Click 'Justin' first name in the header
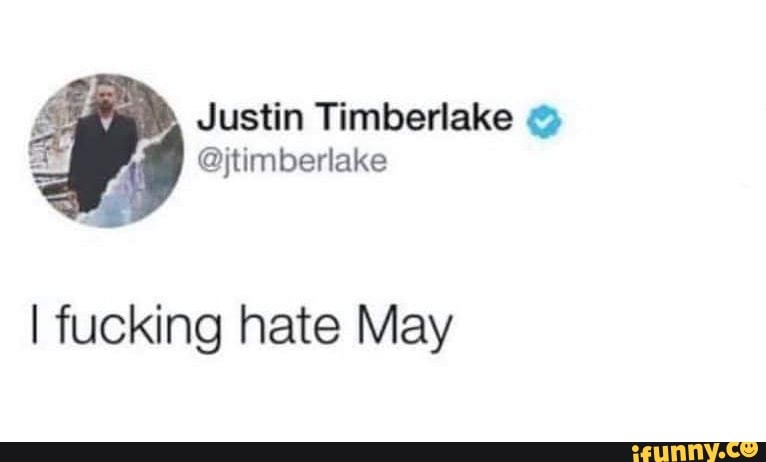The image size is (766, 462). [250, 117]
